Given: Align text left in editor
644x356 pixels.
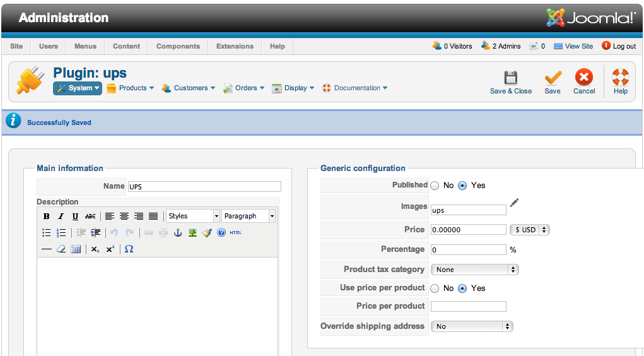Looking at the screenshot, I should click(109, 217).
